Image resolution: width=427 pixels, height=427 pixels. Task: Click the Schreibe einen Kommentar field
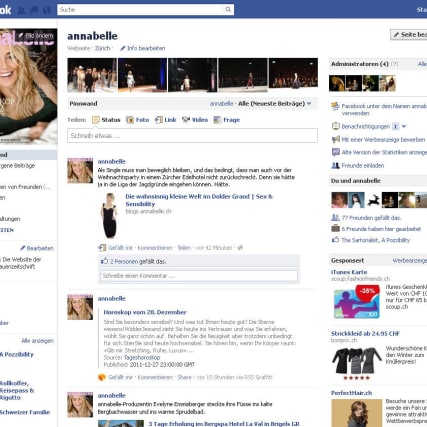(x=199, y=276)
